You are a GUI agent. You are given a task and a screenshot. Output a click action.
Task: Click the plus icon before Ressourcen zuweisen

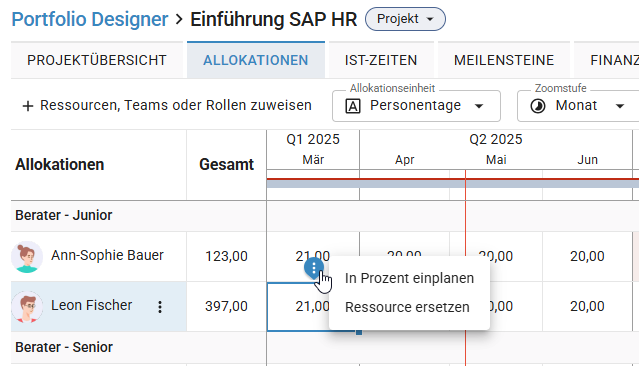click(x=28, y=106)
